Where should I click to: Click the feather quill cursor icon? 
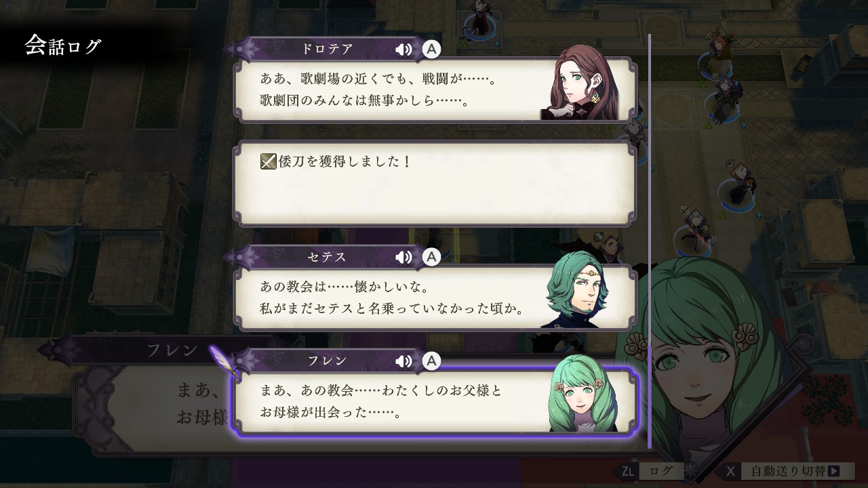pos(224,361)
